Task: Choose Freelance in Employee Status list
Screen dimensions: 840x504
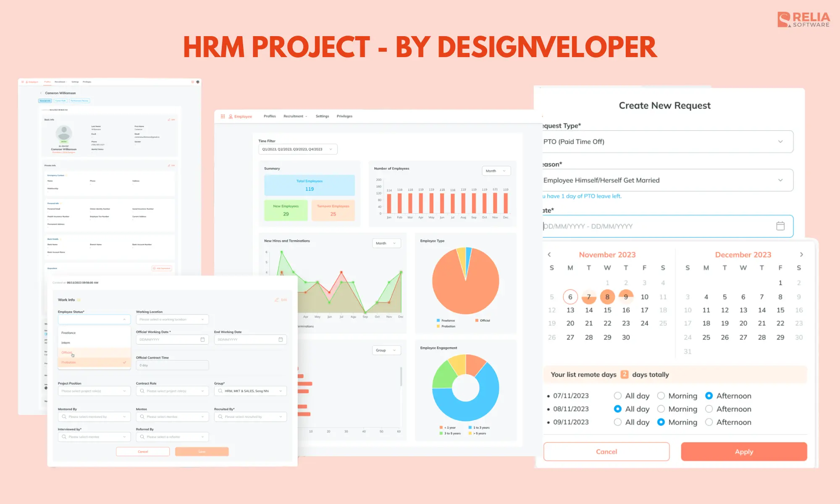Action: click(x=94, y=333)
